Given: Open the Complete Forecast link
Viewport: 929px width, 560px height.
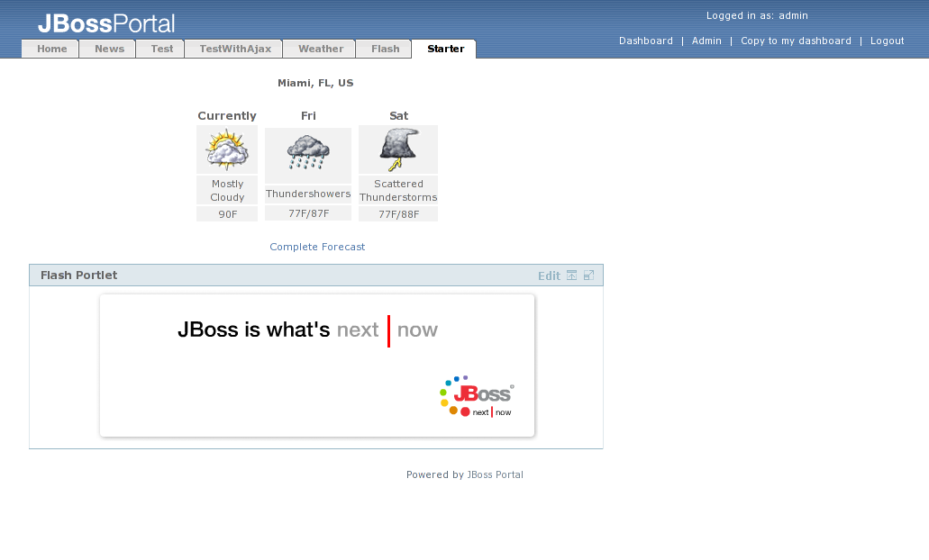Looking at the screenshot, I should click(x=317, y=247).
